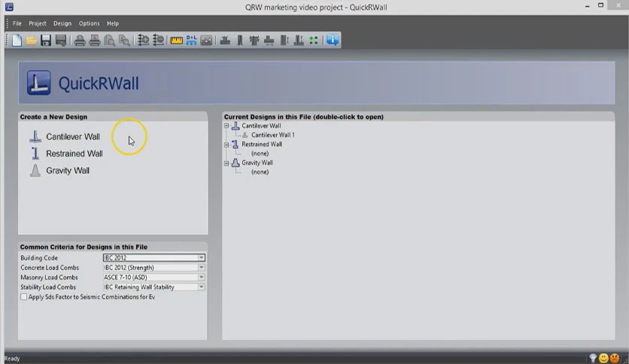629x364 pixels.
Task: Click the angry orange face status icon
Action: 615,358
